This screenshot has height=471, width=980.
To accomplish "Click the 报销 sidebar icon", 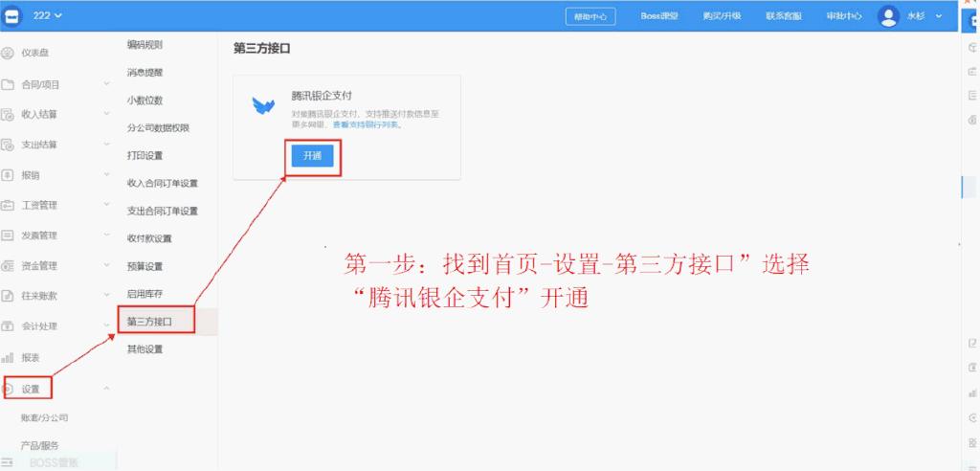I will click(x=8, y=175).
